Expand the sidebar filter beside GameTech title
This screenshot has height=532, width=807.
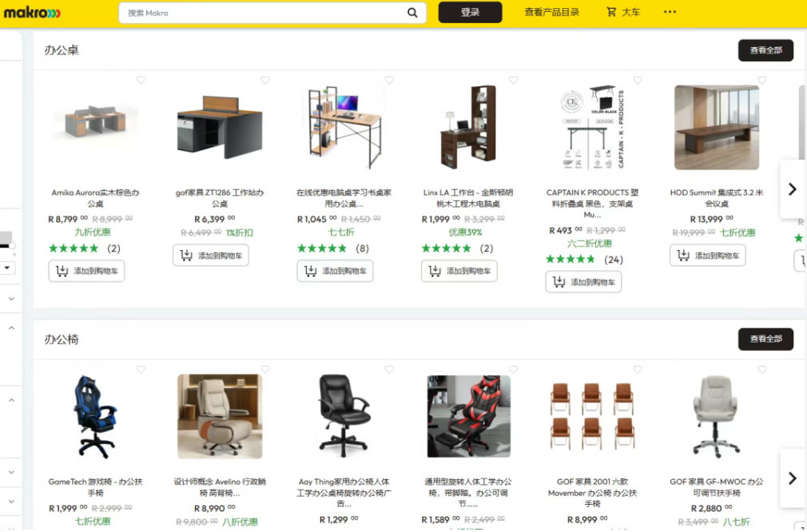pyautogui.click(x=11, y=472)
